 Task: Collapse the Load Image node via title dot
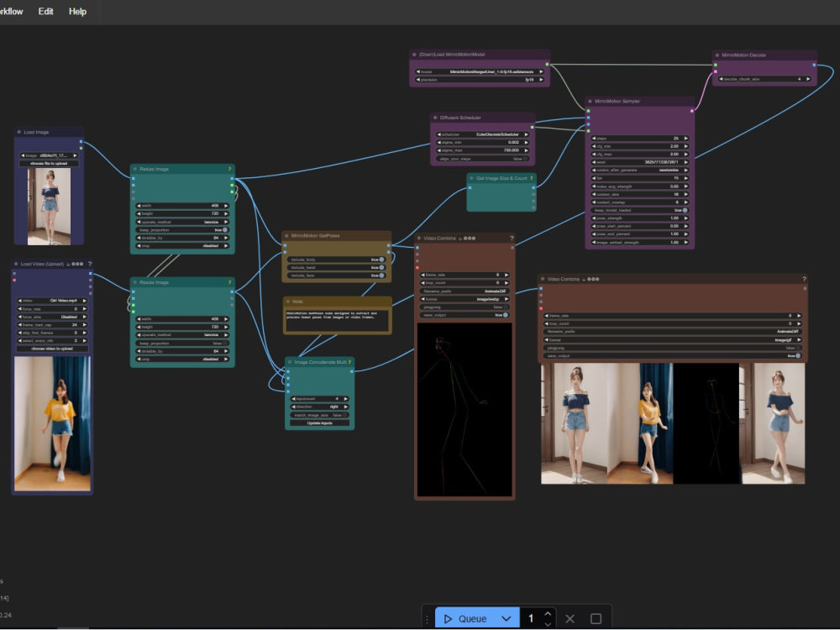[18, 132]
